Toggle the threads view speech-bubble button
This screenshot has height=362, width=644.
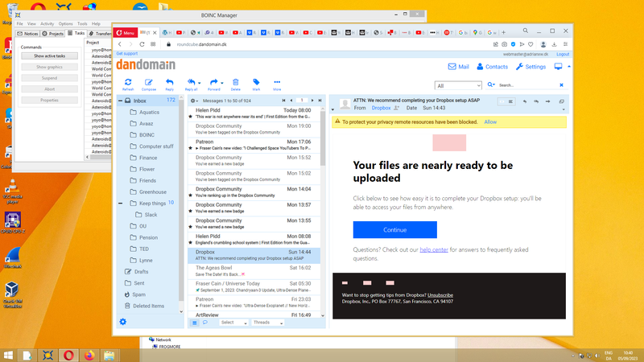point(204,323)
